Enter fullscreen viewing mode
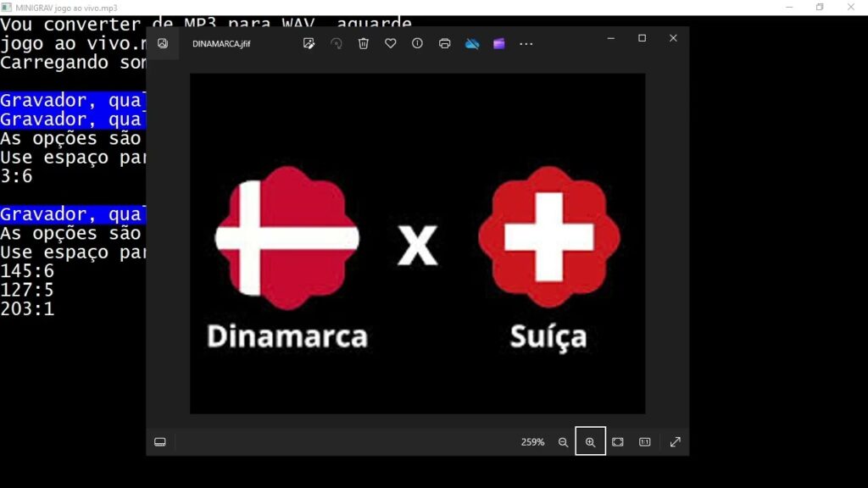Image resolution: width=868 pixels, height=488 pixels. tap(675, 441)
